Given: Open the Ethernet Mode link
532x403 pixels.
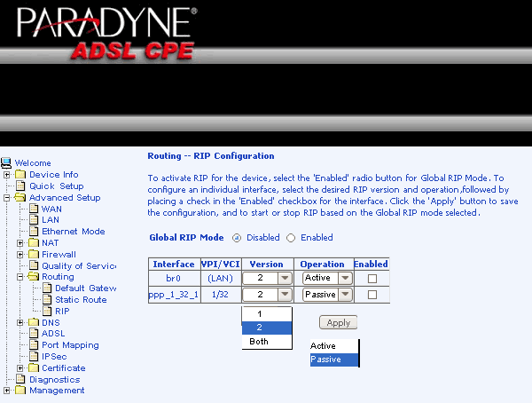Looking at the screenshot, I should [74, 232].
